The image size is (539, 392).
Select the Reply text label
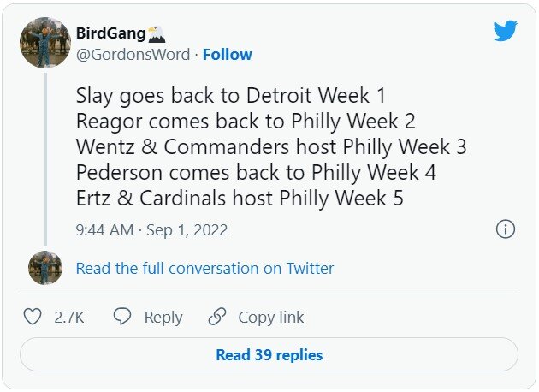(163, 317)
